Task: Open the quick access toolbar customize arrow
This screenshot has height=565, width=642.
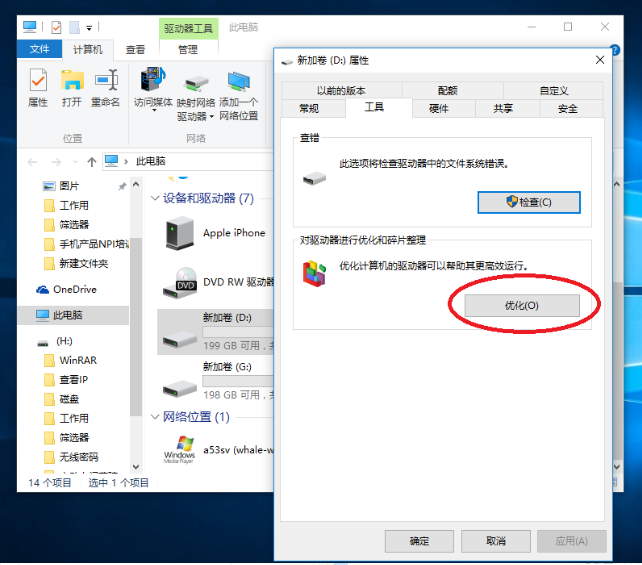Action: coord(89,28)
